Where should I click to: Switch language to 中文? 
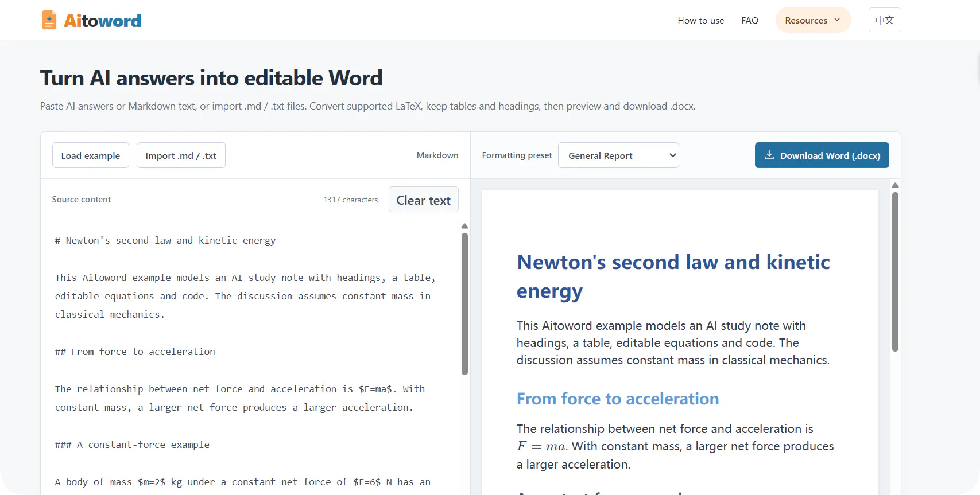885,20
